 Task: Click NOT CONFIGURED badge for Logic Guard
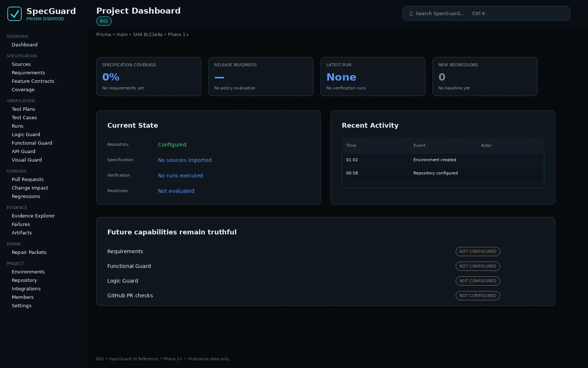pos(478,281)
